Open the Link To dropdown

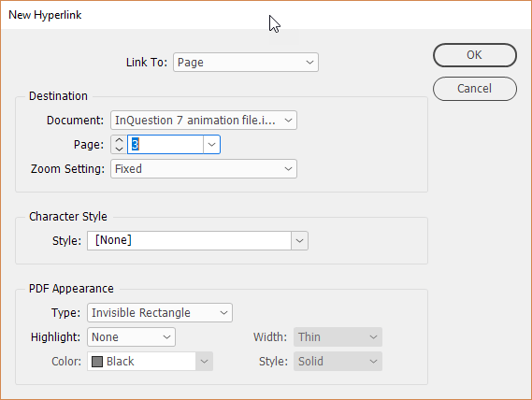coord(246,62)
